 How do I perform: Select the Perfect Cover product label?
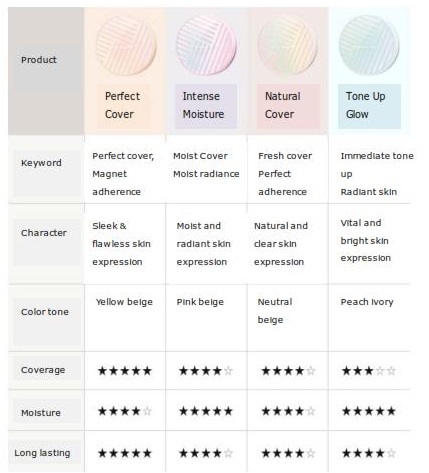click(x=124, y=106)
